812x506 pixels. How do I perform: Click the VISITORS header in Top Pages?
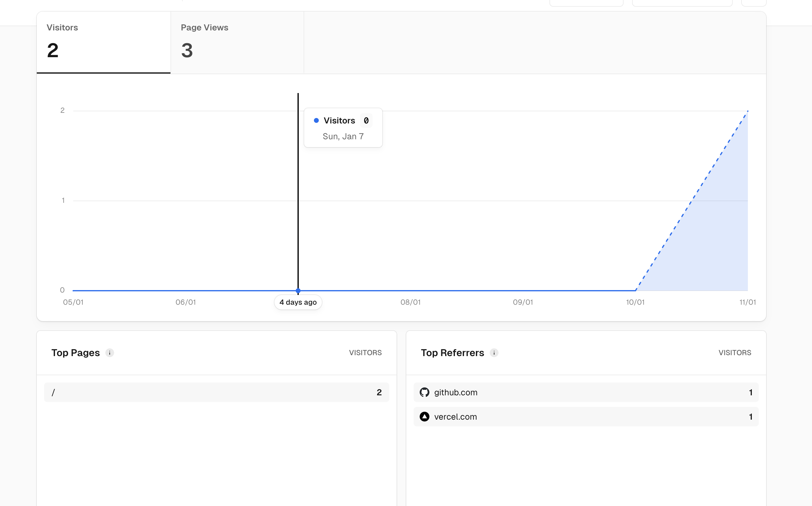click(365, 353)
